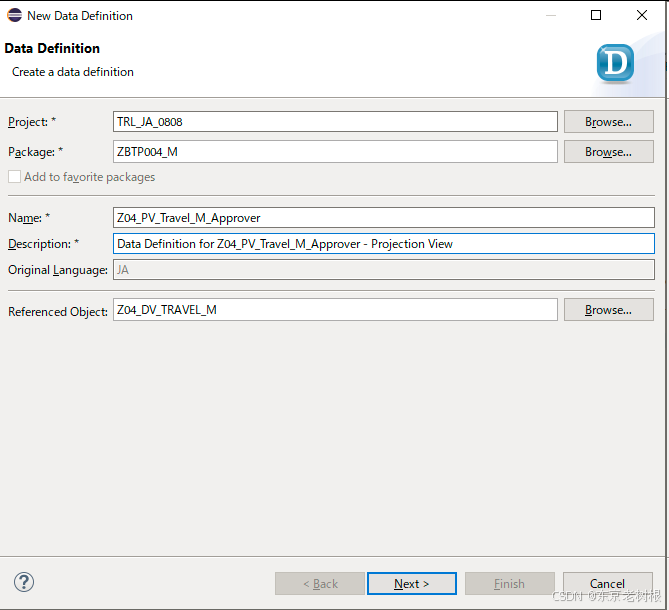Click the 'Project:' label
This screenshot has height=610, width=669.
click(x=32, y=122)
